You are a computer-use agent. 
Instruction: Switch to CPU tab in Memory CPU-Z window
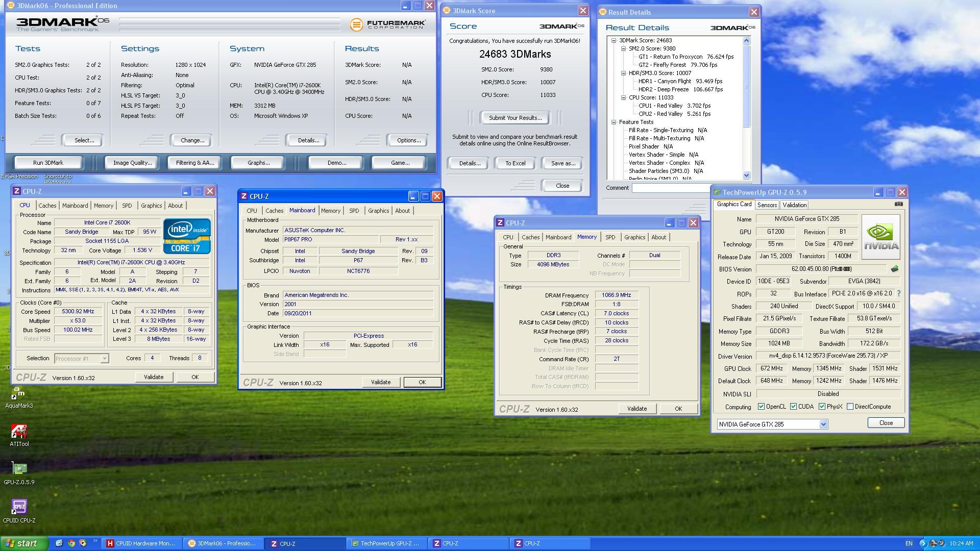coord(508,237)
